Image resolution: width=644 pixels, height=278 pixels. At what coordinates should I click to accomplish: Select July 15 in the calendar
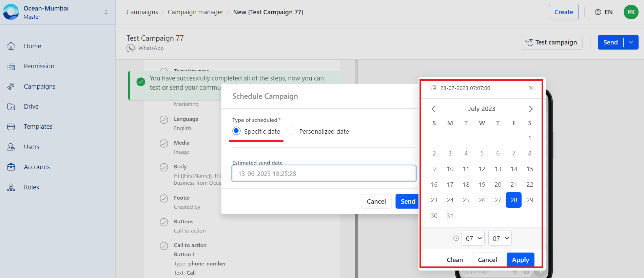(x=530, y=169)
